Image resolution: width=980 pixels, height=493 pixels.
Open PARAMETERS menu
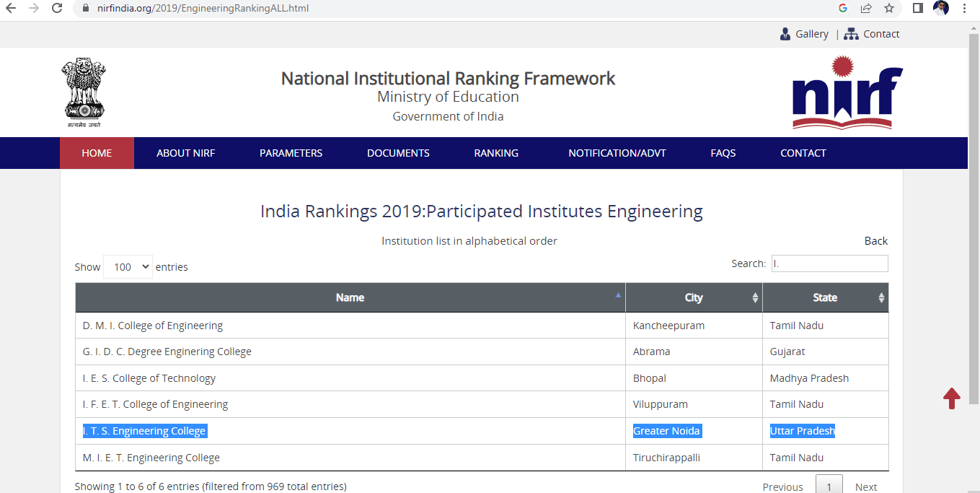[x=291, y=153]
